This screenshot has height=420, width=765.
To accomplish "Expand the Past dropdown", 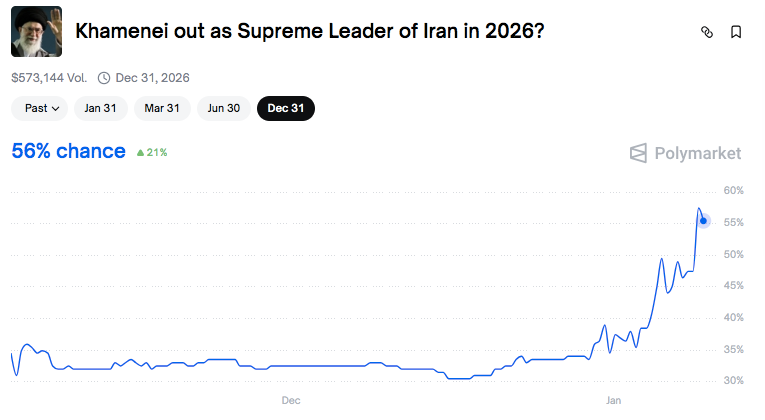I will pyautogui.click(x=40, y=108).
